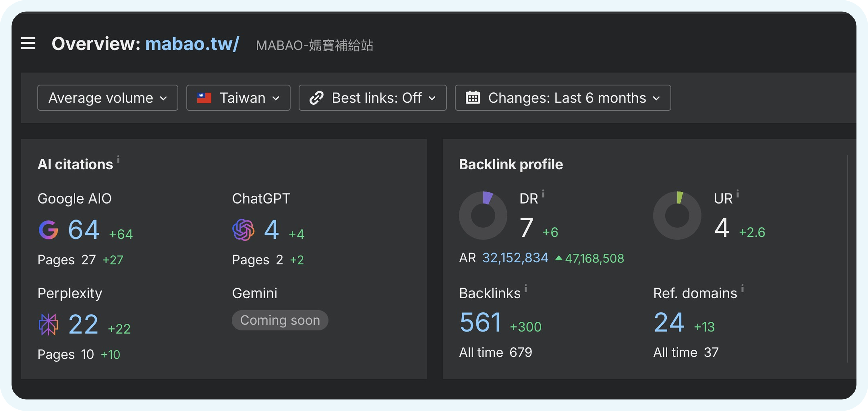Click the Perplexity +22 change
This screenshot has width=868, height=411.
[x=119, y=329]
